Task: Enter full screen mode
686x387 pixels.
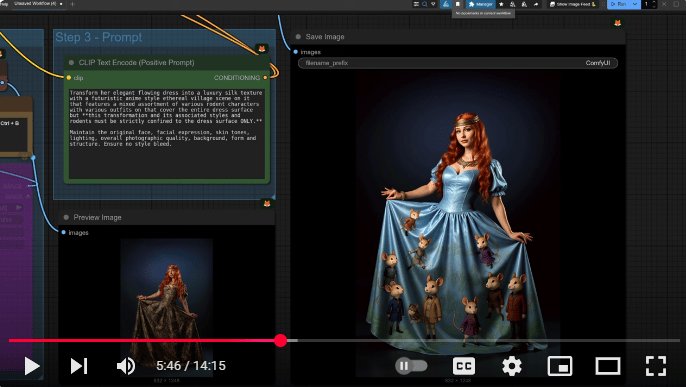Action: pos(656,366)
